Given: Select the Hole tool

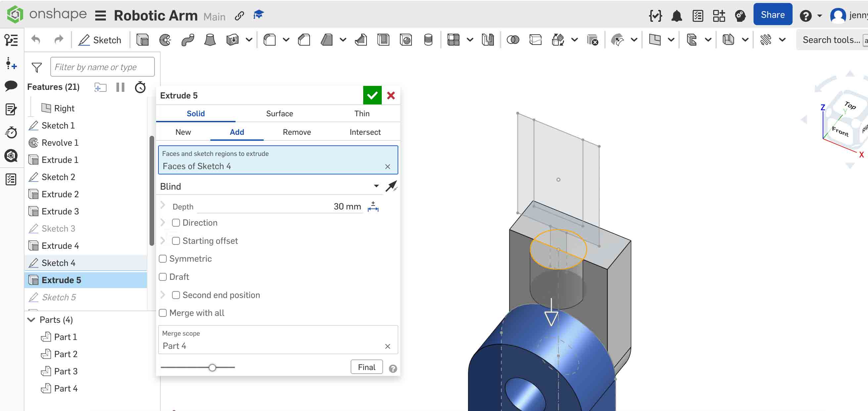Looking at the screenshot, I should click(406, 39).
